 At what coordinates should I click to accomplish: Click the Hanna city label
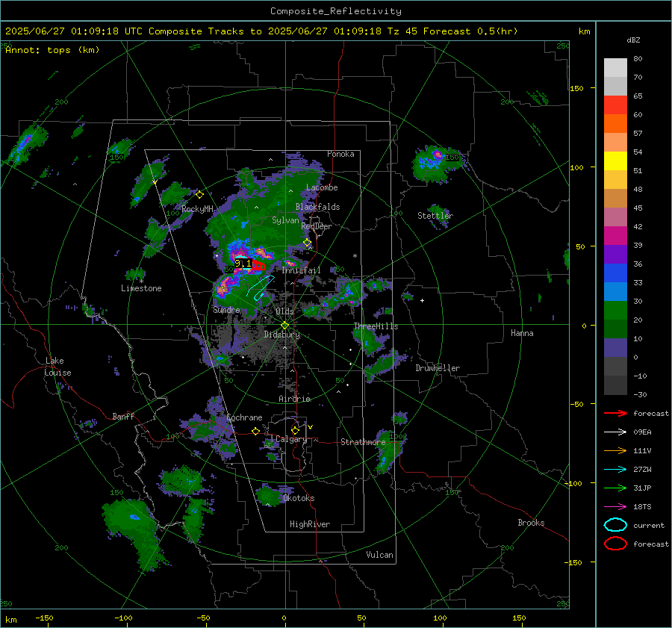pyautogui.click(x=522, y=333)
